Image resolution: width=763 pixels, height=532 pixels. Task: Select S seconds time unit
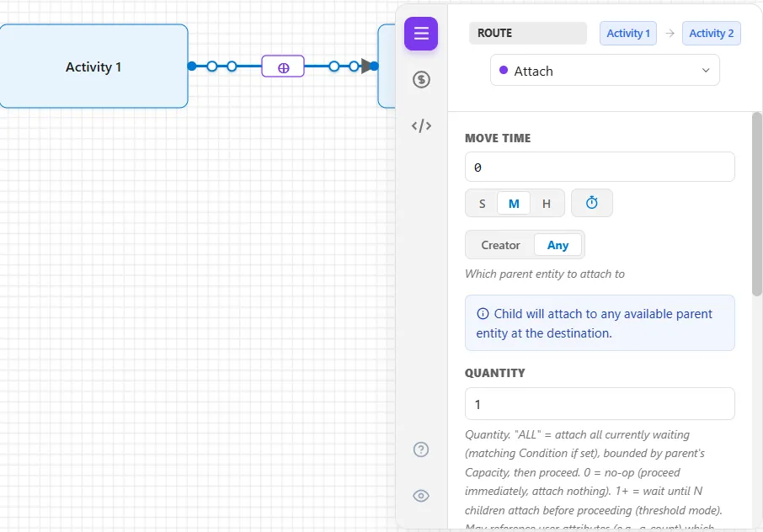point(482,203)
